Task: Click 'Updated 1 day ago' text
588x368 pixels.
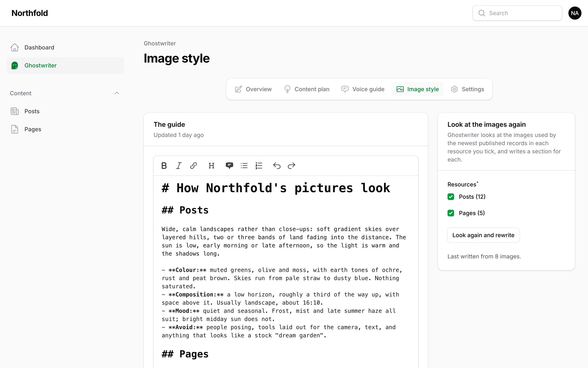Action: (179, 135)
